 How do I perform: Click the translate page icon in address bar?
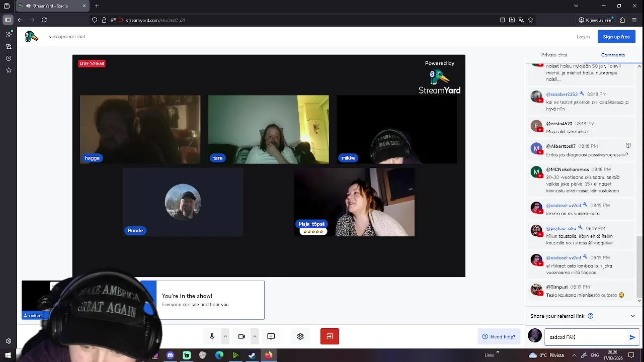521,20
